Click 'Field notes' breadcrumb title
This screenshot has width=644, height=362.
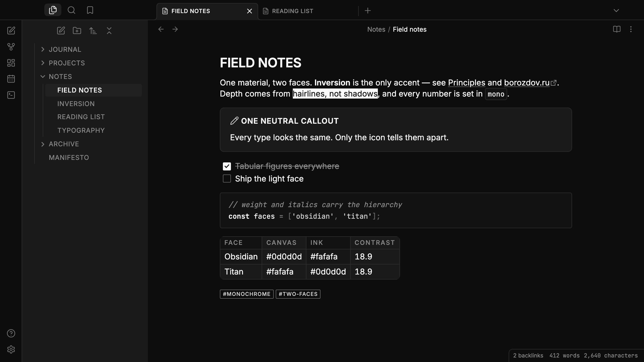(410, 29)
